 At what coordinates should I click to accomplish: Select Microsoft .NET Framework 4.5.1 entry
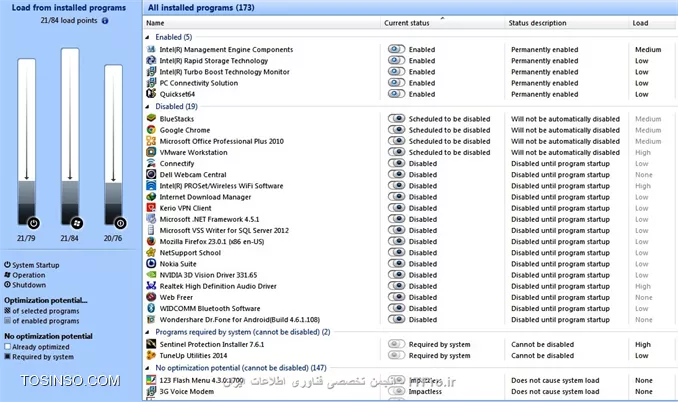tap(209, 219)
